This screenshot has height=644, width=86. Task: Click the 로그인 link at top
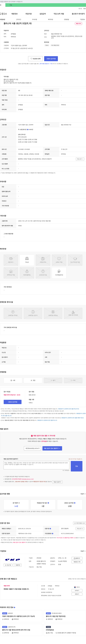point(80,9)
